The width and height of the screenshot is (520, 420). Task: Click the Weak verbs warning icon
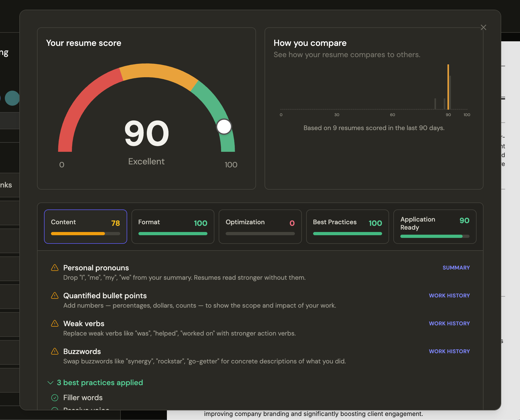pos(55,323)
